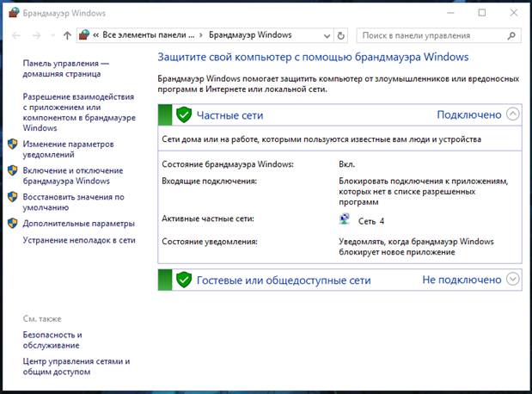Open 'Разрешение взаимодействия с приложением' link
The width and height of the screenshot is (532, 394).
point(79,113)
